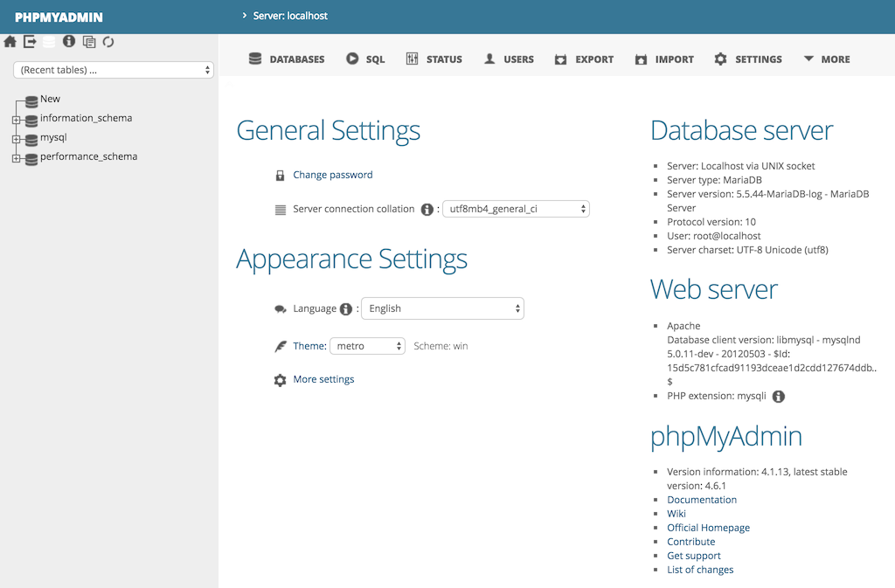Open info icon for Server connection collation
This screenshot has width=895, height=588.
pos(427,210)
